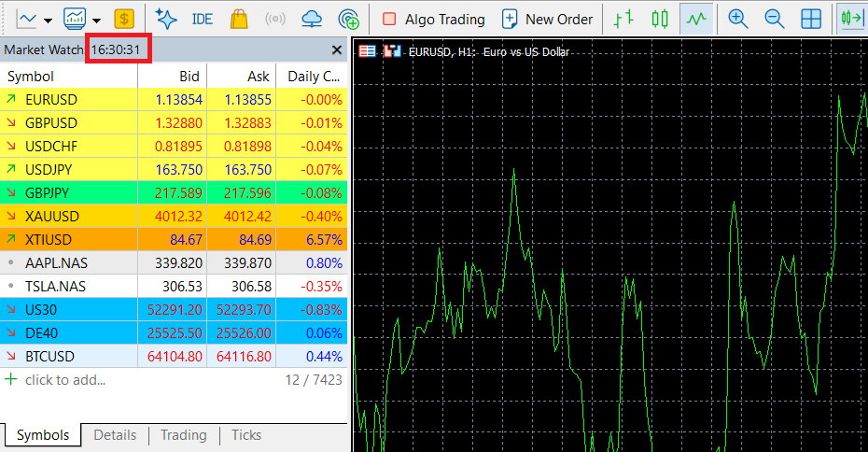Toggle chart auto scroll shift icon
This screenshot has width=868, height=452.
coord(852,20)
